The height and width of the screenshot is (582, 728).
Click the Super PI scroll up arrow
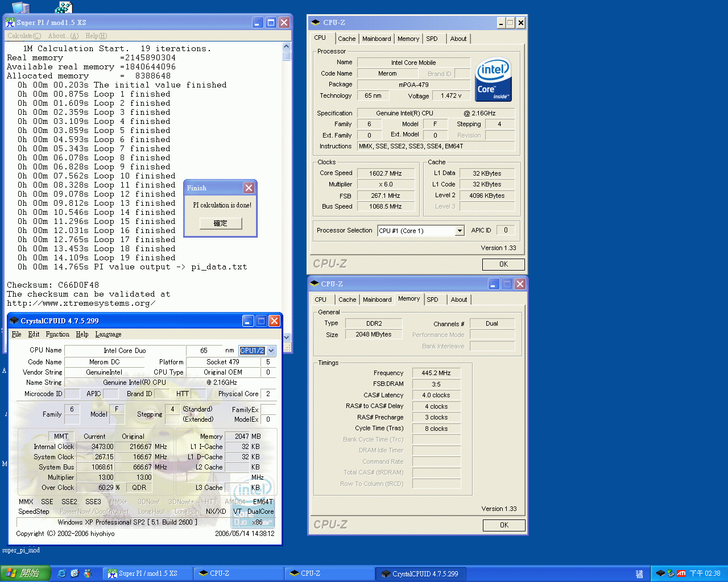coord(287,47)
